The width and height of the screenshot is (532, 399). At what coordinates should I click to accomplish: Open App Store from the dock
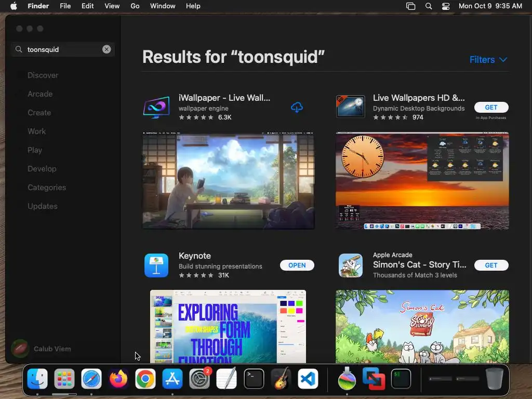(172, 379)
